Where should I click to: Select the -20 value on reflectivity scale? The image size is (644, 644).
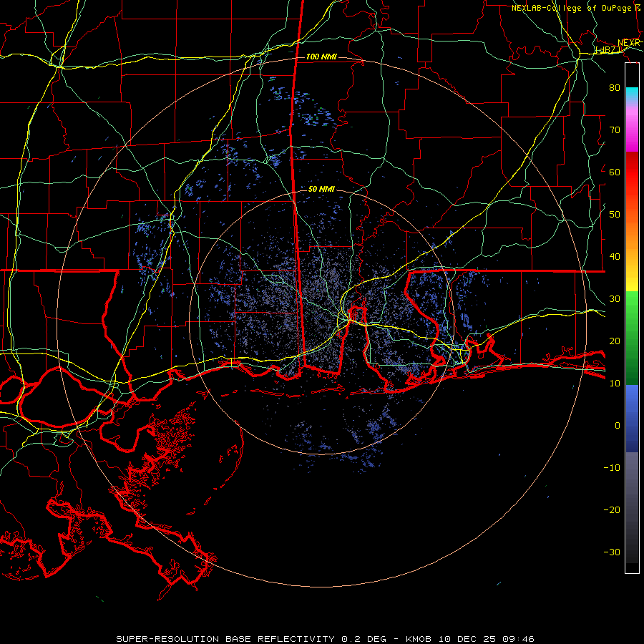[612, 510]
